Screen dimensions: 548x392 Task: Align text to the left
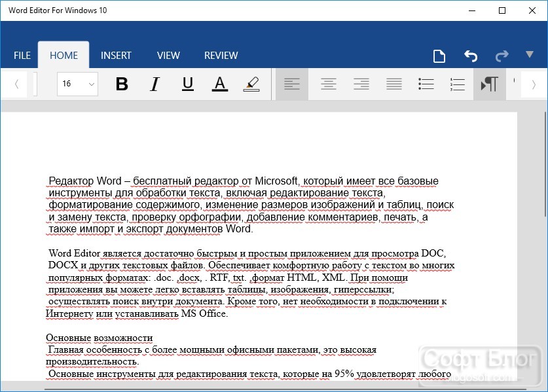pyautogui.click(x=292, y=84)
